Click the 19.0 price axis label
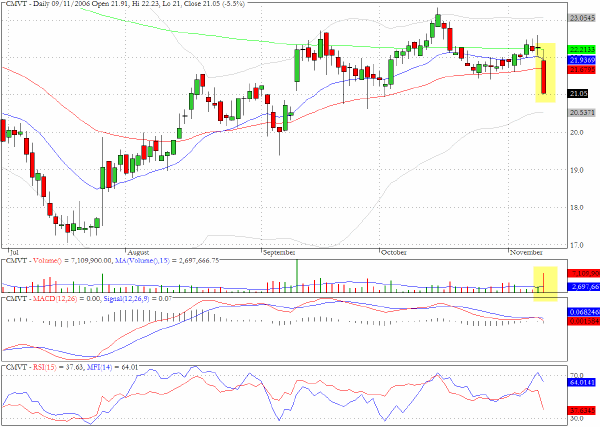600x427 pixels. point(576,170)
